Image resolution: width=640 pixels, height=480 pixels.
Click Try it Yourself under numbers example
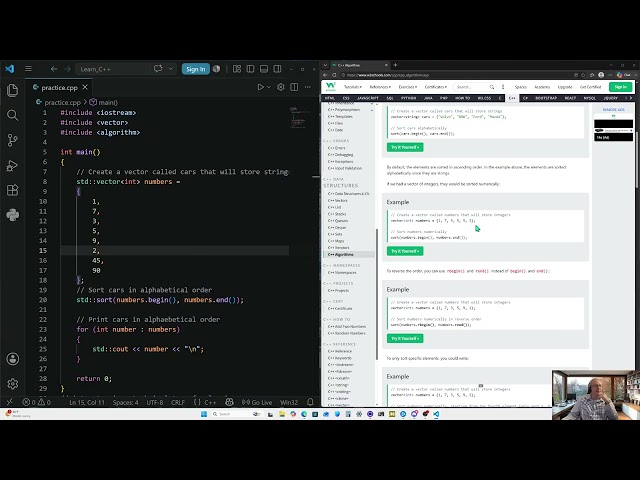tap(405, 251)
